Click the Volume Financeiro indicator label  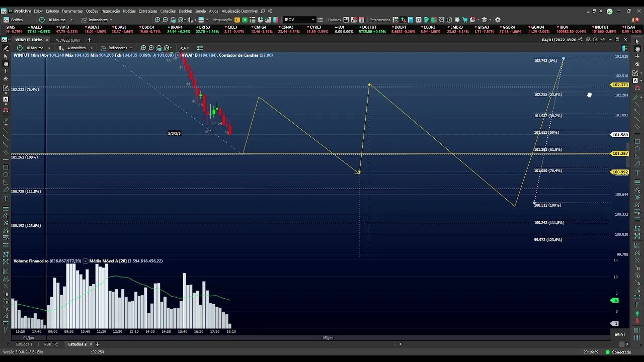coord(31,261)
